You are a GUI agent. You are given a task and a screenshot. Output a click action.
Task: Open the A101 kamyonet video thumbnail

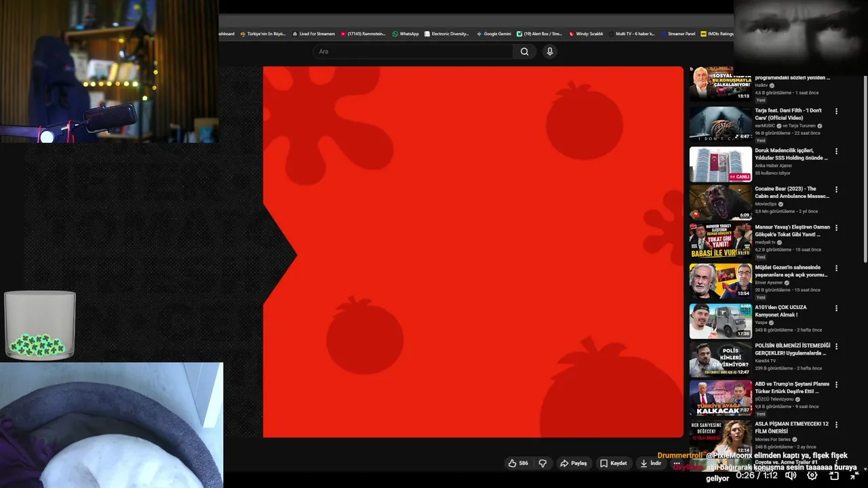coord(721,321)
